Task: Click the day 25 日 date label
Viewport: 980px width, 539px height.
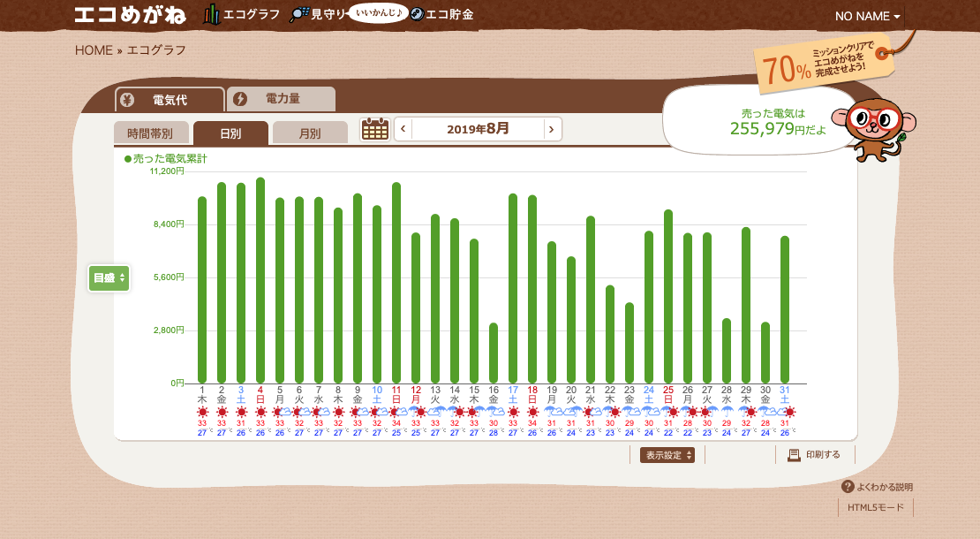Action: [x=668, y=395]
